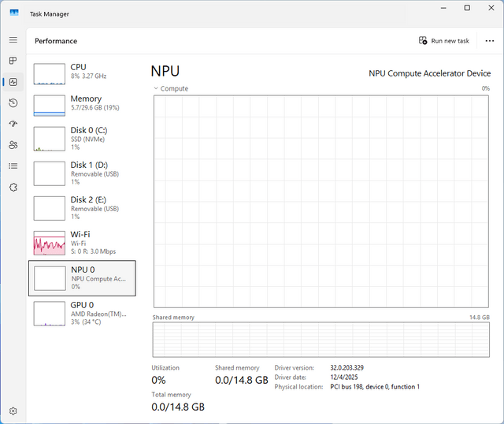504x424 pixels.
Task: Click the Memory mini graph thumbnail
Action: point(50,106)
